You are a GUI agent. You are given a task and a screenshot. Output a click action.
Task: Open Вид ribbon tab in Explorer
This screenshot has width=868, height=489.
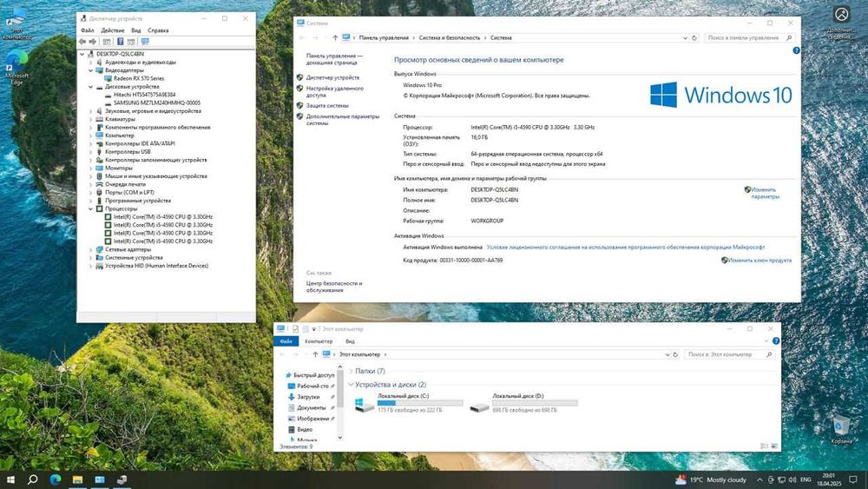(x=350, y=341)
